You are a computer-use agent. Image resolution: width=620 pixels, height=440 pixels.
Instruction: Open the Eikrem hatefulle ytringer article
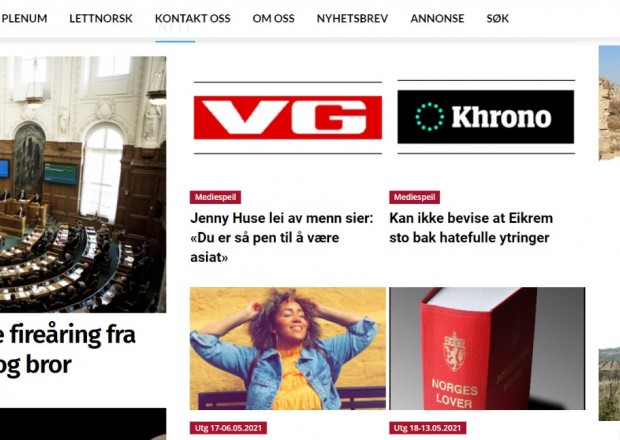[x=471, y=228]
